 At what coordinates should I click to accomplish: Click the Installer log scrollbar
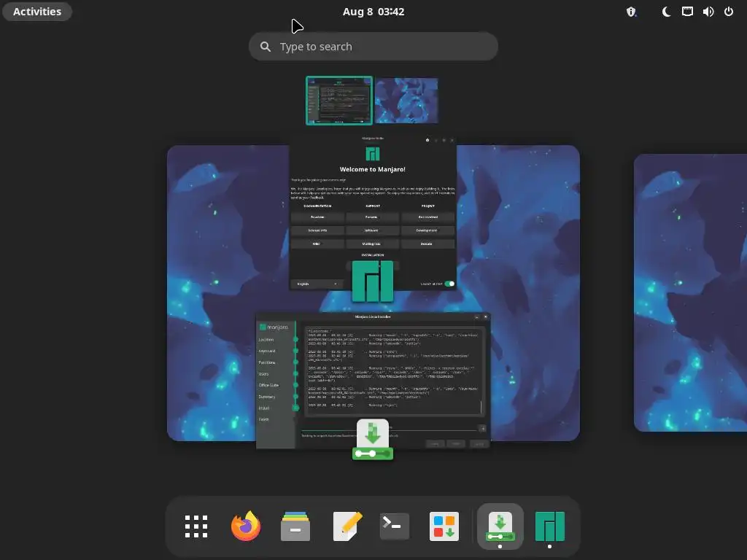481,407
